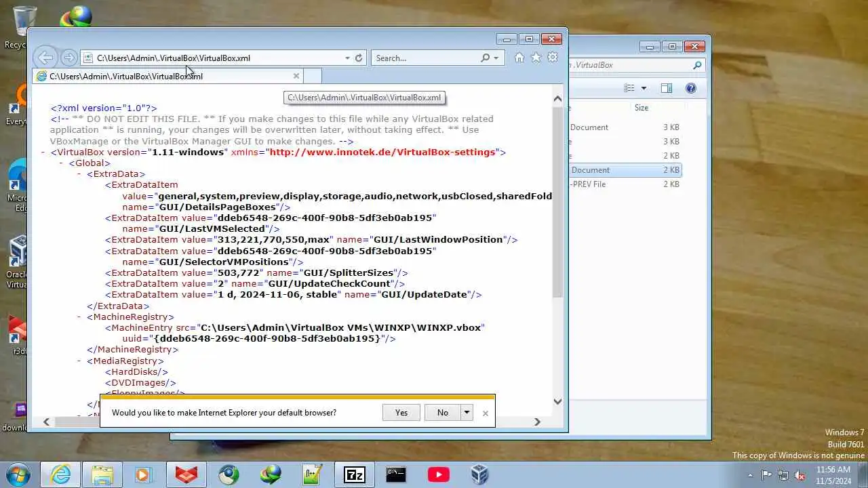Click the network tray icon
The image size is (868, 488).
point(783,475)
